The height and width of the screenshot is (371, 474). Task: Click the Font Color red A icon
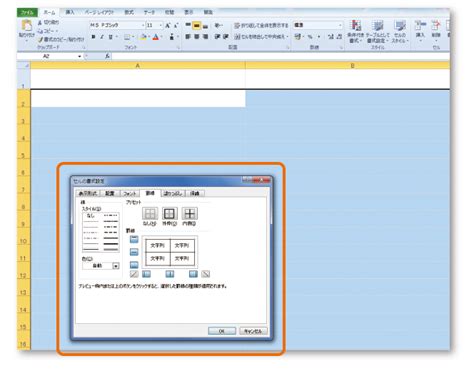click(156, 37)
